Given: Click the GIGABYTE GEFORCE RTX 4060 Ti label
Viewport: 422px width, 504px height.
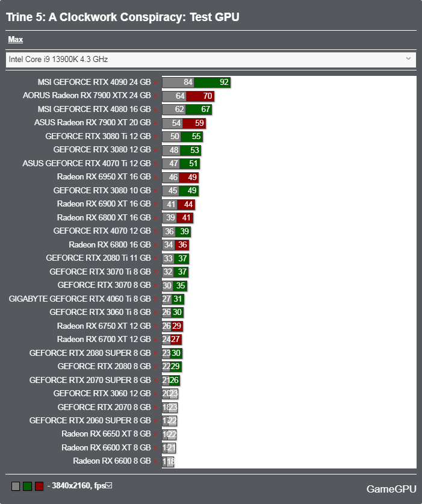Looking at the screenshot, I should tap(80, 299).
